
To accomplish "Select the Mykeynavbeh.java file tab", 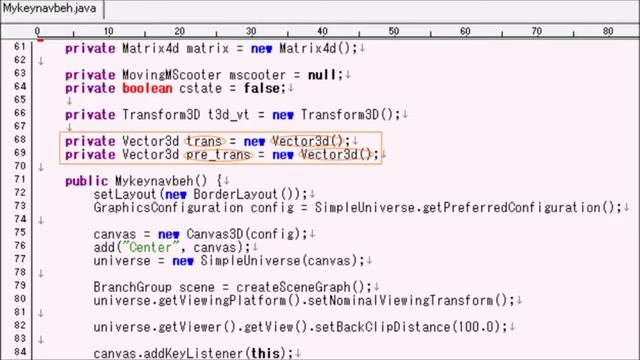I will [51, 9].
